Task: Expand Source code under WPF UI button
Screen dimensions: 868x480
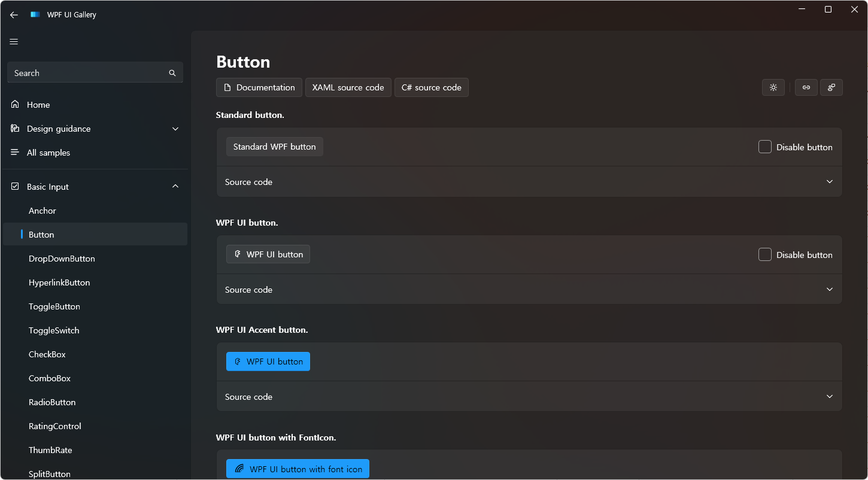Action: pyautogui.click(x=529, y=290)
